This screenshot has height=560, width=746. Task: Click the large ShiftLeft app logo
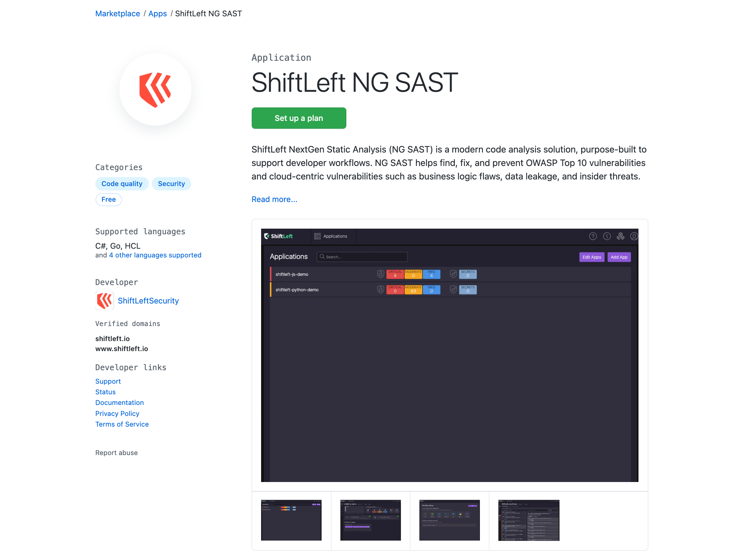(155, 90)
